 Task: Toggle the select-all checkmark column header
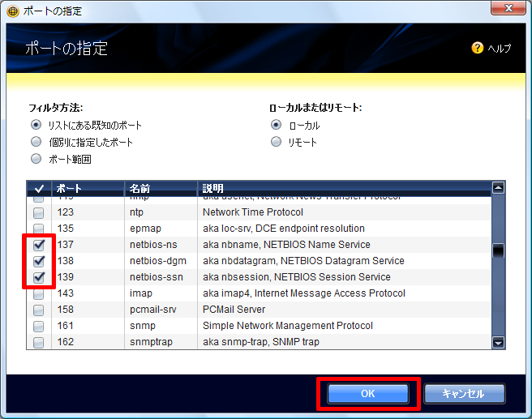38,188
